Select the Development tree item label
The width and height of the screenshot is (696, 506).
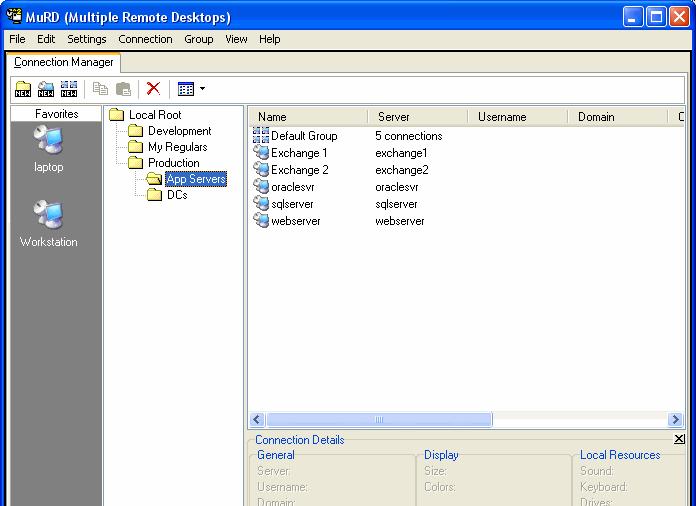(x=179, y=131)
